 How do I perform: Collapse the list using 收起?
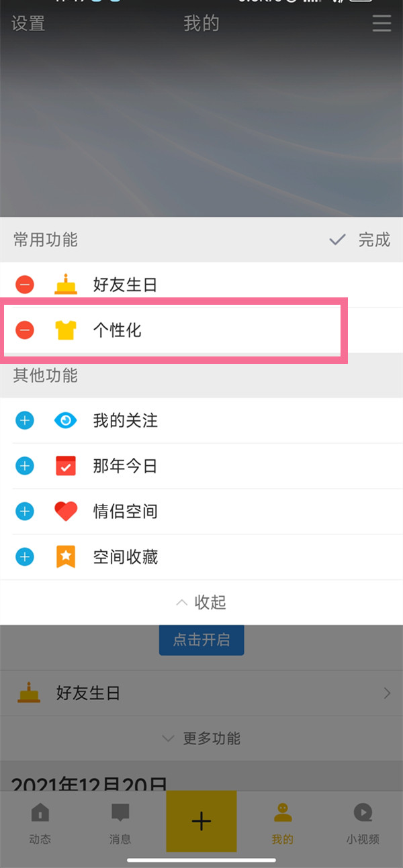coord(201,602)
